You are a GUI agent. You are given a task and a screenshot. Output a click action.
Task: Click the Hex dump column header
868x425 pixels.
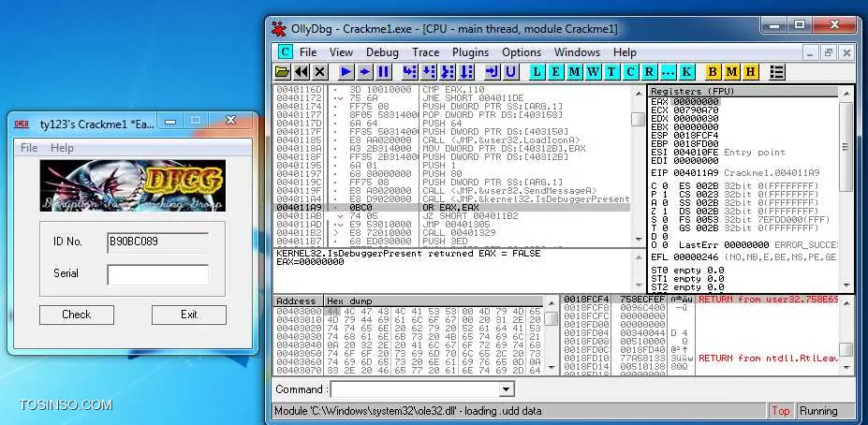tap(433, 301)
